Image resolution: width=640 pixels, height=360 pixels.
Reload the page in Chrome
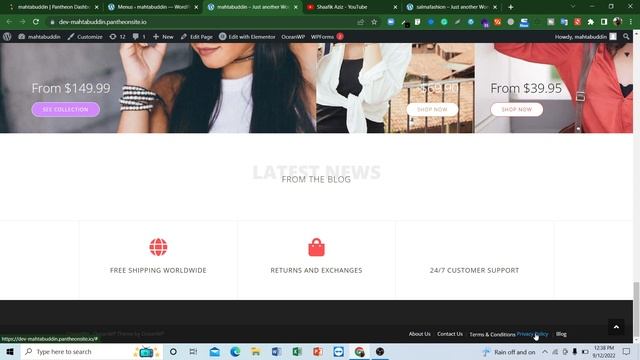point(36,22)
